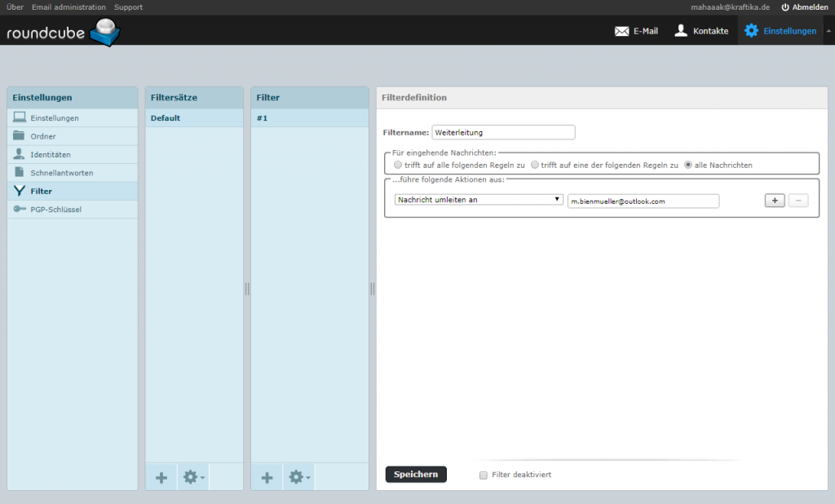835x504 pixels.
Task: Enable the 'Filter deaktiviert' checkbox
Action: 484,475
